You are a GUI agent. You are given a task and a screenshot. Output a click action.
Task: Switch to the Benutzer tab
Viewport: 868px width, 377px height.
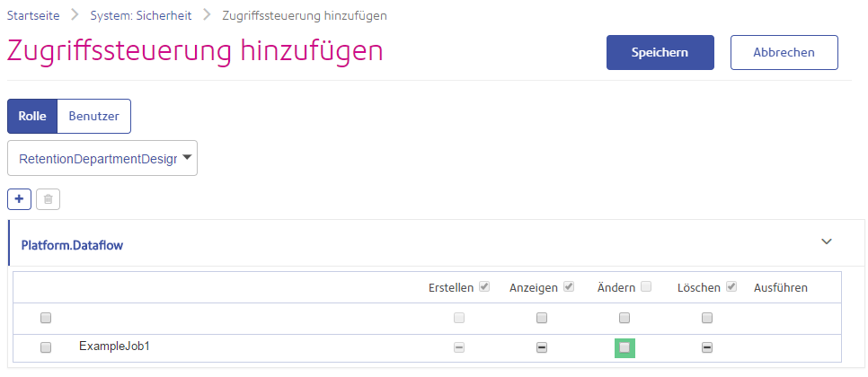pyautogui.click(x=93, y=116)
